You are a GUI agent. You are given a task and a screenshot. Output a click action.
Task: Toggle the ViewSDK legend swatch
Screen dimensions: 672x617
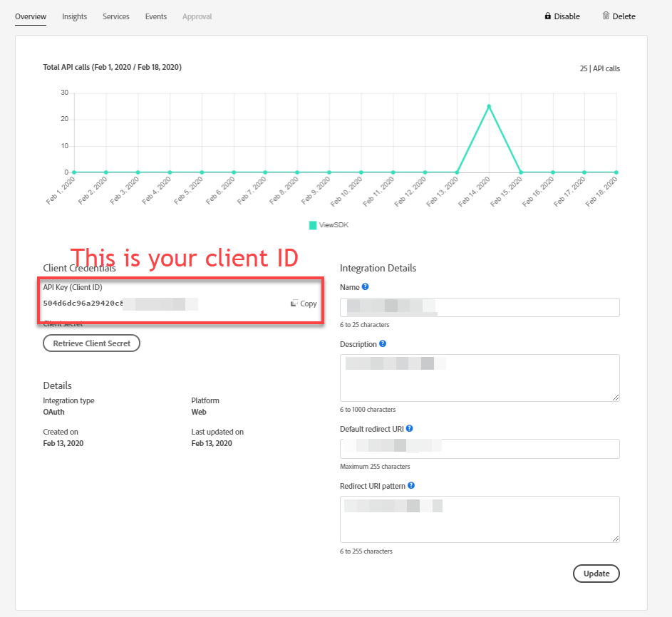point(313,225)
